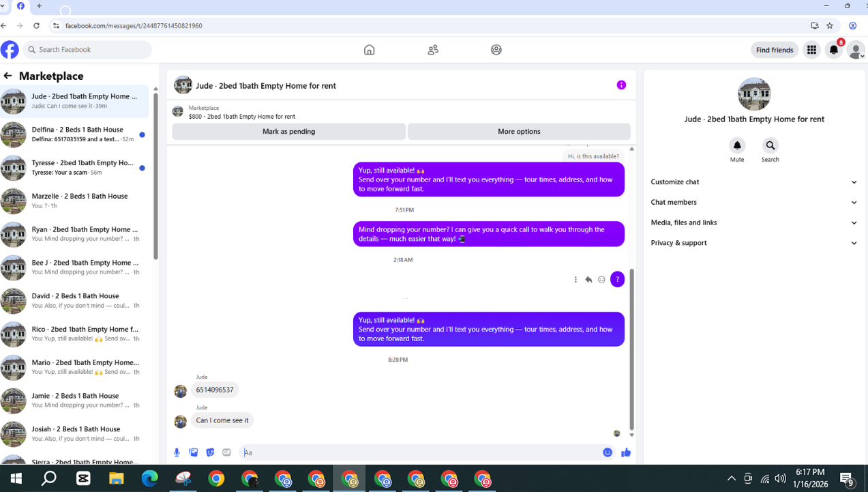The height and width of the screenshot is (492, 868).
Task: Open Tyresse conversation
Action: pos(74,168)
